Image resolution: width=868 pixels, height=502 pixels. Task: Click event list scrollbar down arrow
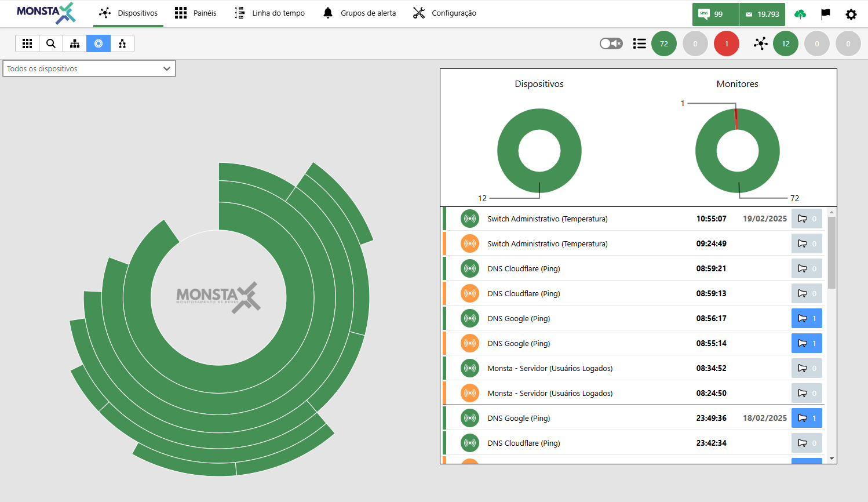832,459
